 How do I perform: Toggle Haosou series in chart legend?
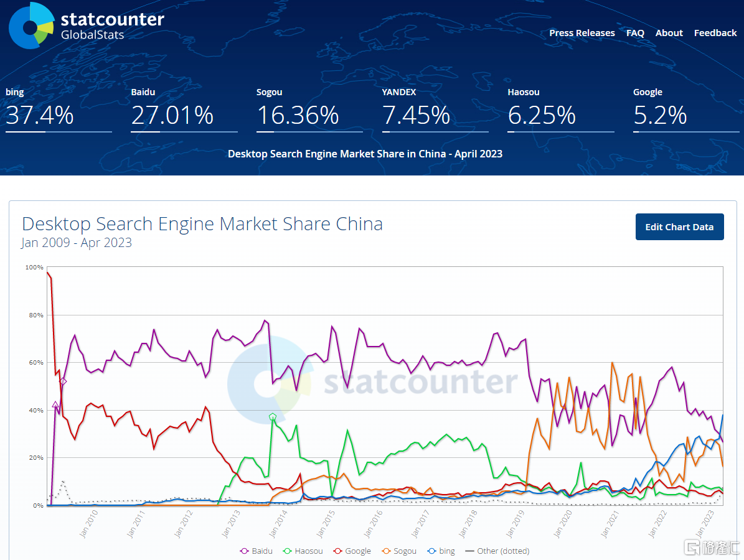[x=303, y=551]
